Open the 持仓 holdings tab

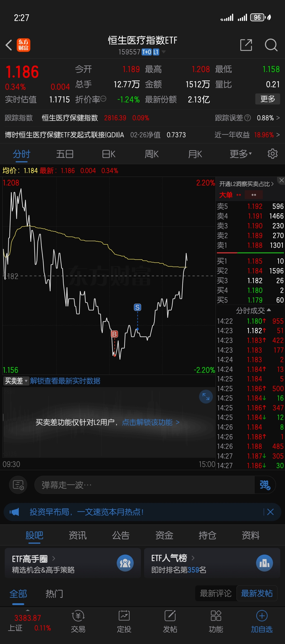(207, 535)
